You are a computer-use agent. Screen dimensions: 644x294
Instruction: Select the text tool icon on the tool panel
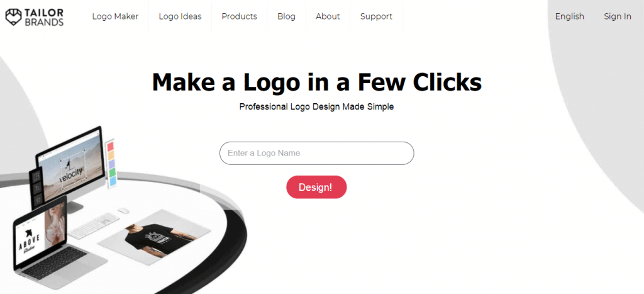pos(37,188)
